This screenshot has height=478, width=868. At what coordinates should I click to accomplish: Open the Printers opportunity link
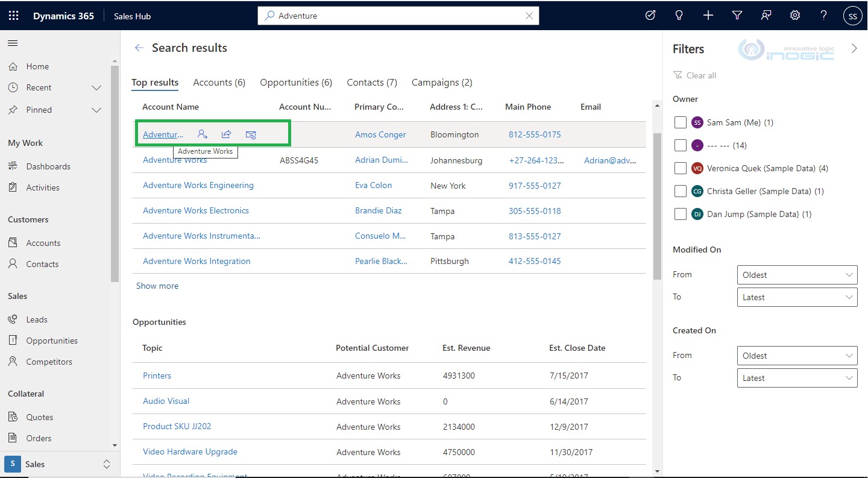(x=157, y=376)
